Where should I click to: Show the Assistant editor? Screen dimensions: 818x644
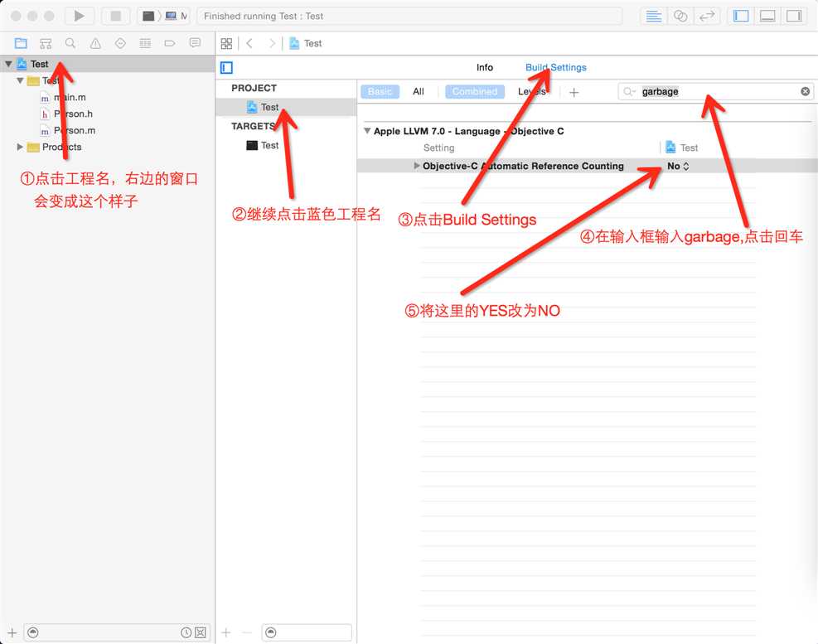[x=680, y=17]
